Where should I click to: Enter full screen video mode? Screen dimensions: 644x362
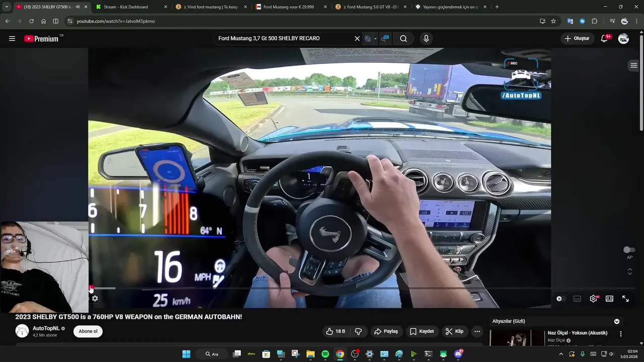coord(625,299)
